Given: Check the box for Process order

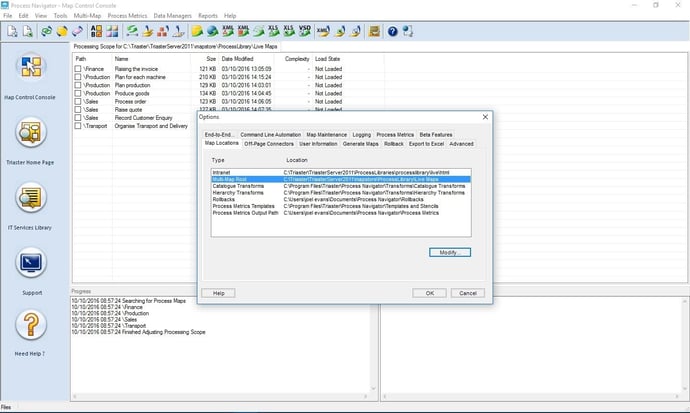Looking at the screenshot, I should click(78, 101).
